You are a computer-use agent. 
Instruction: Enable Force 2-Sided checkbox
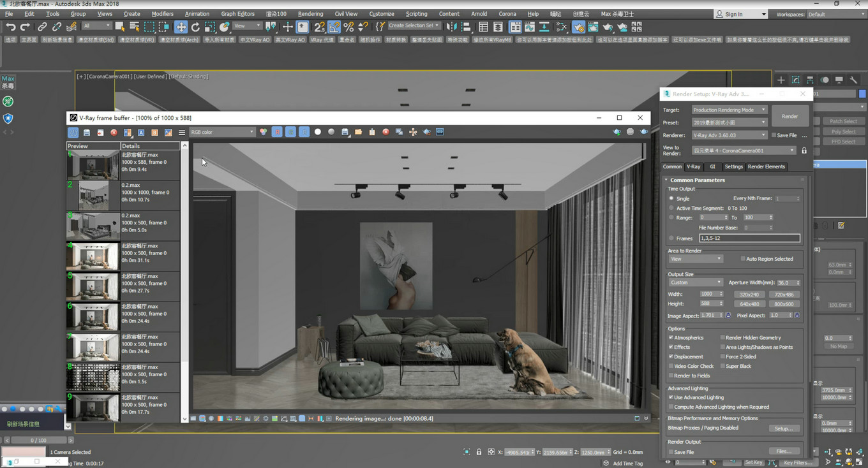pos(722,356)
